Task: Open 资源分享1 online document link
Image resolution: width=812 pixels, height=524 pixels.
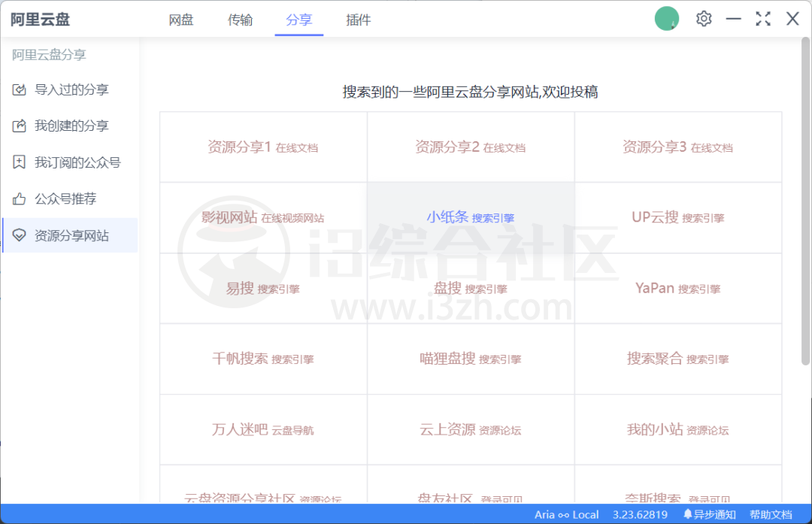Action: (x=263, y=147)
